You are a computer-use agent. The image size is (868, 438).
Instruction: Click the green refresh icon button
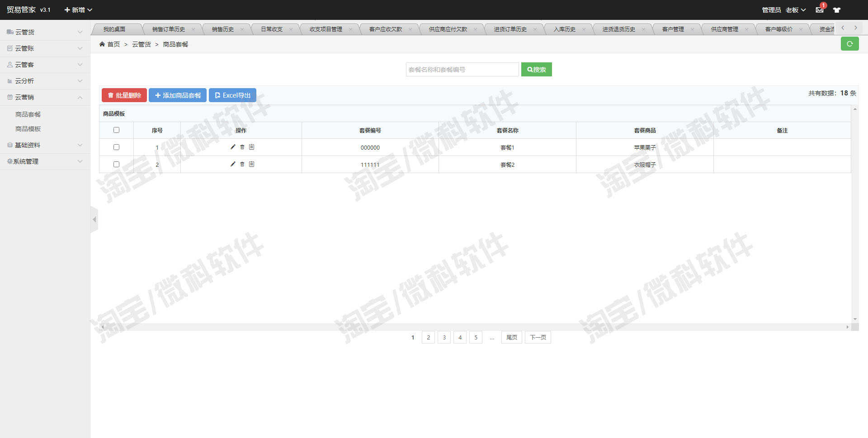[849, 44]
